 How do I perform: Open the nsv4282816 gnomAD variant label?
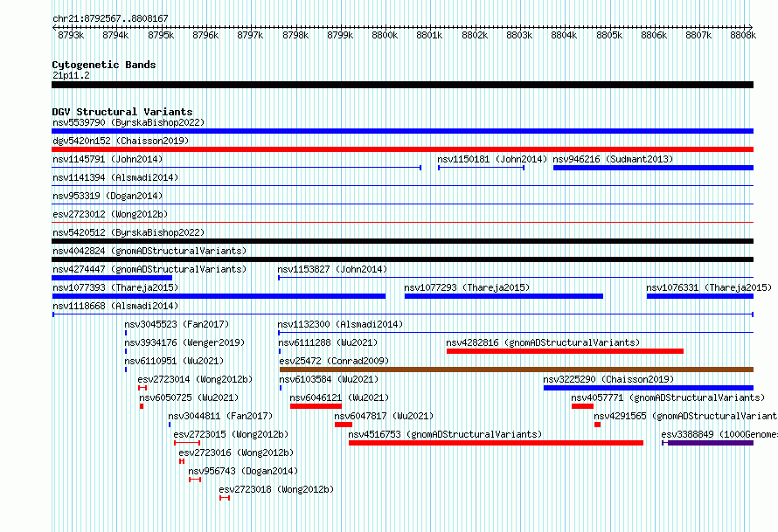coord(543,342)
